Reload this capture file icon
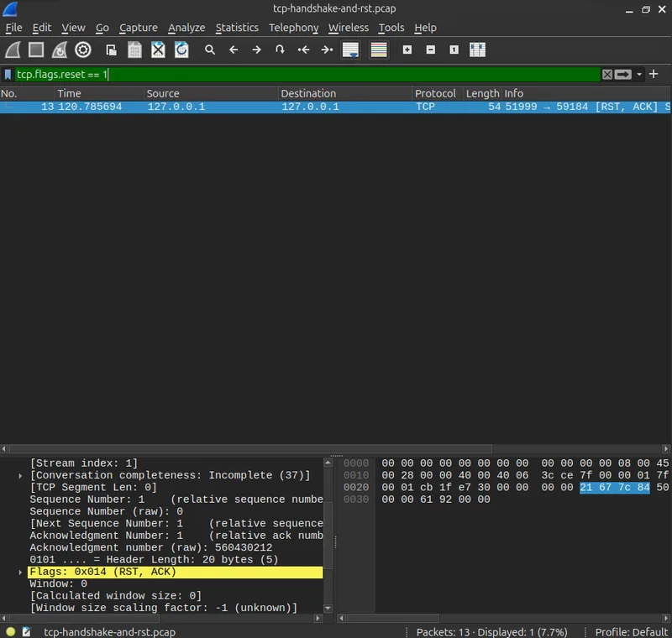This screenshot has width=672, height=638. click(181, 50)
